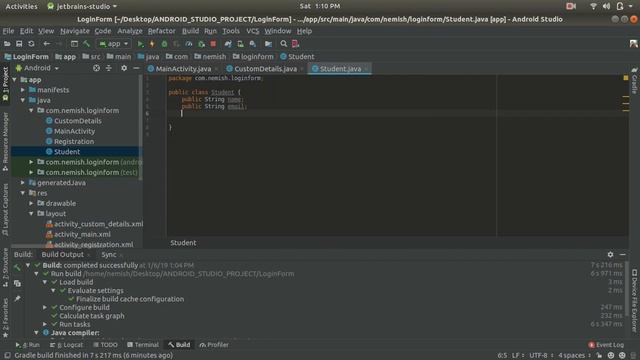Screen dimensions: 640x360
Task: Click Apply Changes lightning bolt icon
Action: tap(152, 44)
